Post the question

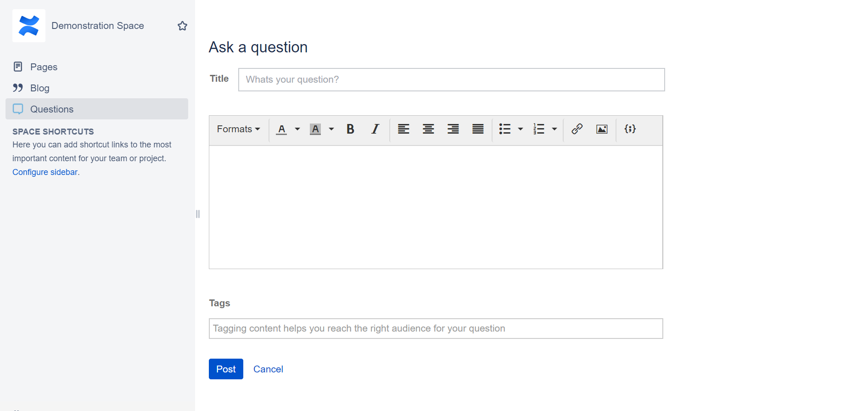pyautogui.click(x=226, y=369)
